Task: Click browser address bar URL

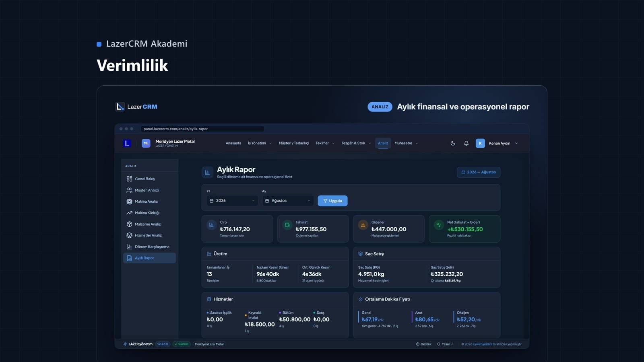Action: [x=202, y=129]
